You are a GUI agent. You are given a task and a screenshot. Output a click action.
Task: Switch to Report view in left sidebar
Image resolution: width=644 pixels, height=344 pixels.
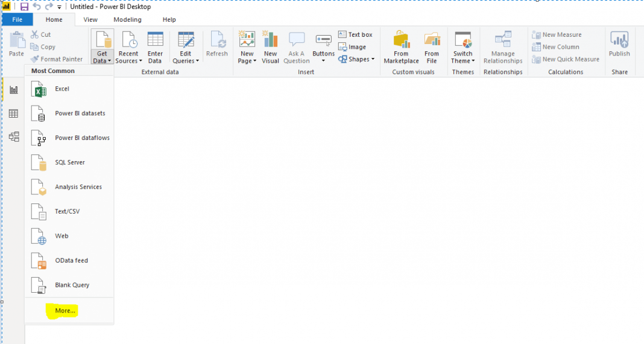[13, 90]
